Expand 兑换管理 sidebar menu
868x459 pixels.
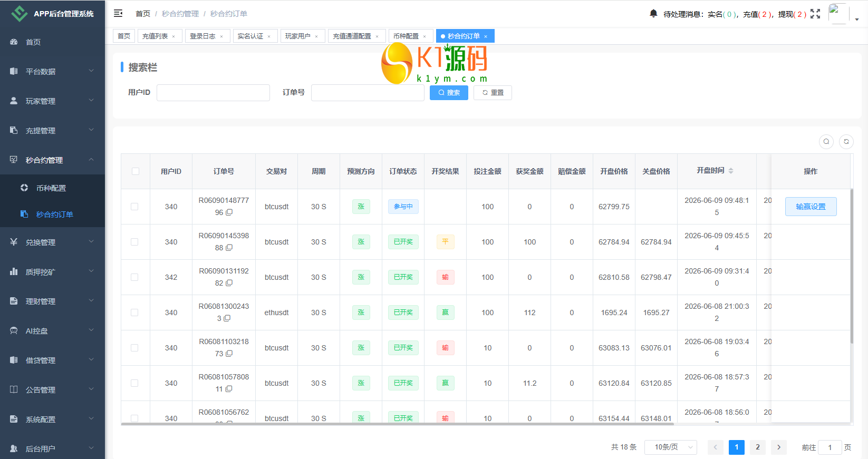coord(52,242)
